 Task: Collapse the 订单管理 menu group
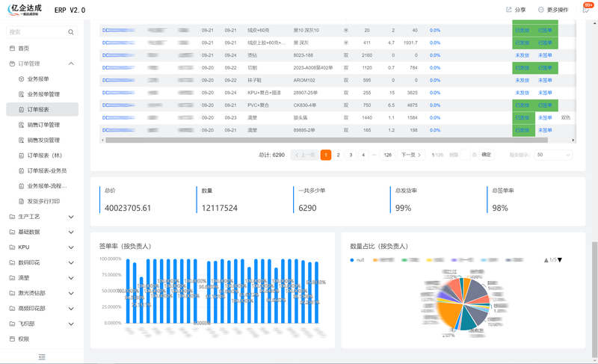click(x=71, y=64)
